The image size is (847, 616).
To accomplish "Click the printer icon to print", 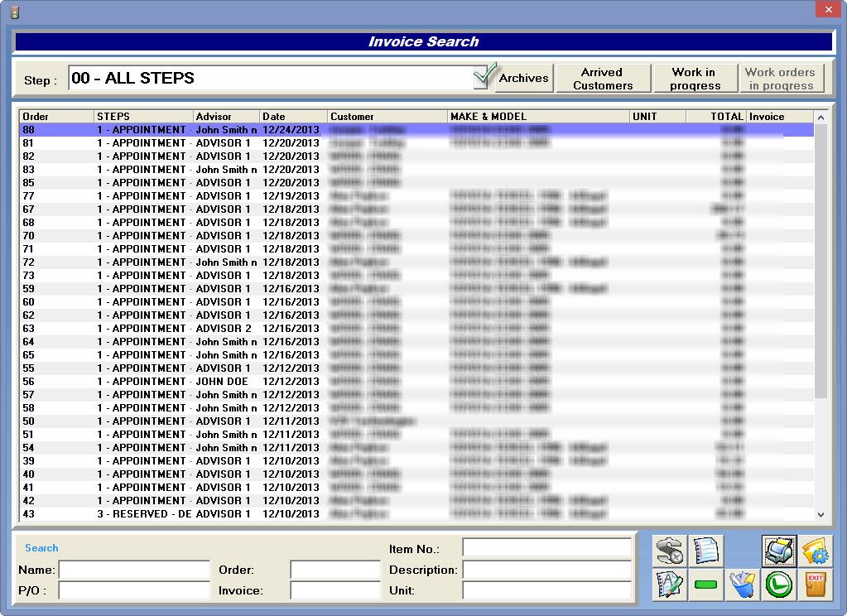I will pos(779,551).
